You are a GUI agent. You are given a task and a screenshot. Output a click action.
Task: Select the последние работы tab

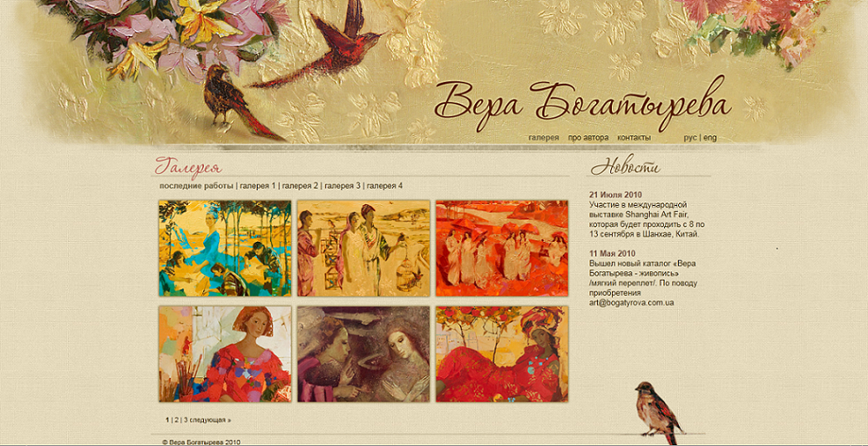196,186
